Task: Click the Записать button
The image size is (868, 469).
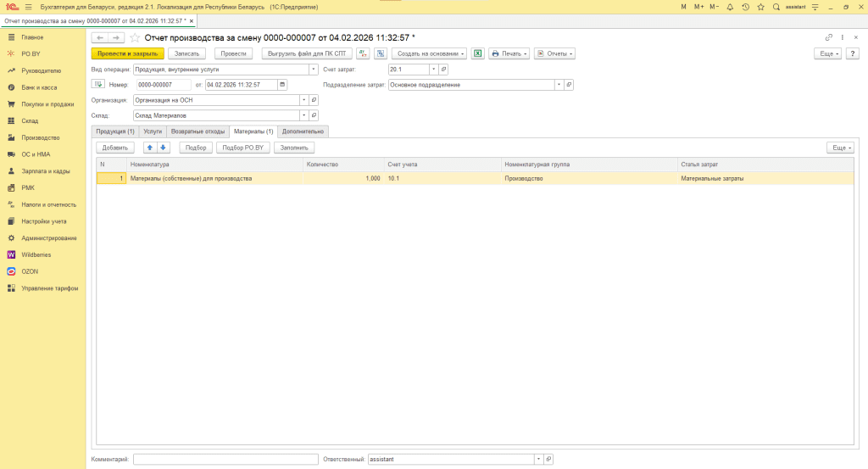Action: [x=186, y=53]
